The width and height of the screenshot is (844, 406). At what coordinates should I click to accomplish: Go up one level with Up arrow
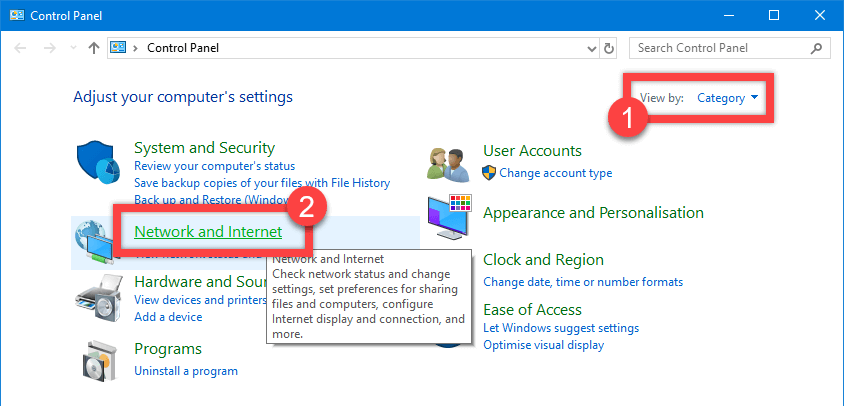[x=94, y=48]
